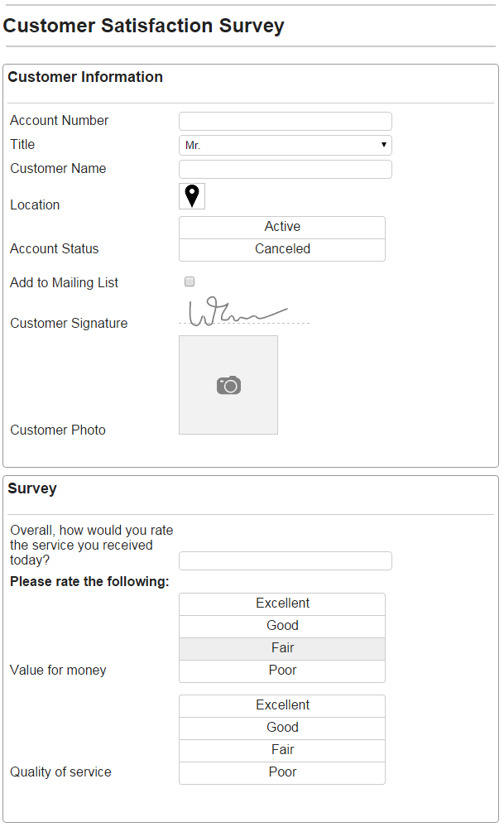This screenshot has width=504, height=827.
Task: Click the Title dropdown arrow
Action: pos(384,145)
